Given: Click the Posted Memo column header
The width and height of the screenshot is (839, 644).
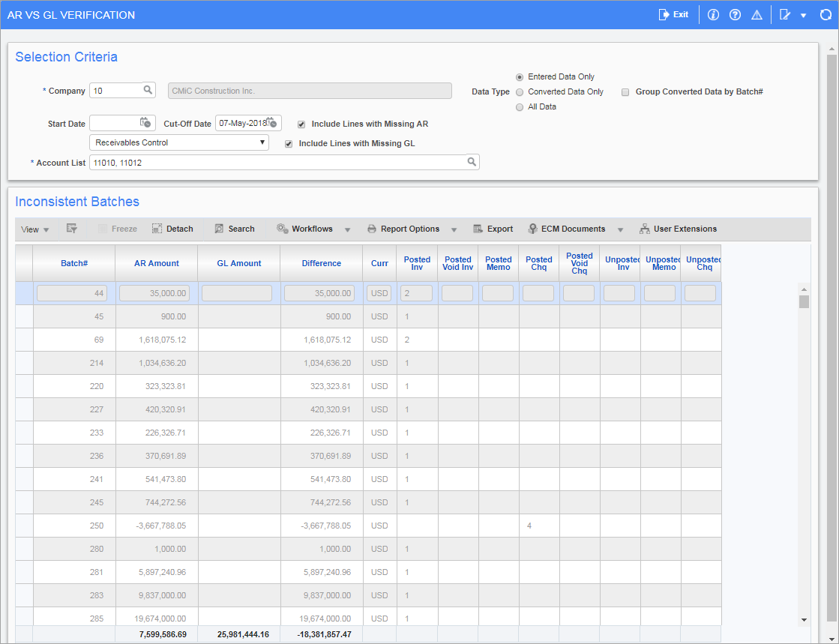Looking at the screenshot, I should point(498,263).
